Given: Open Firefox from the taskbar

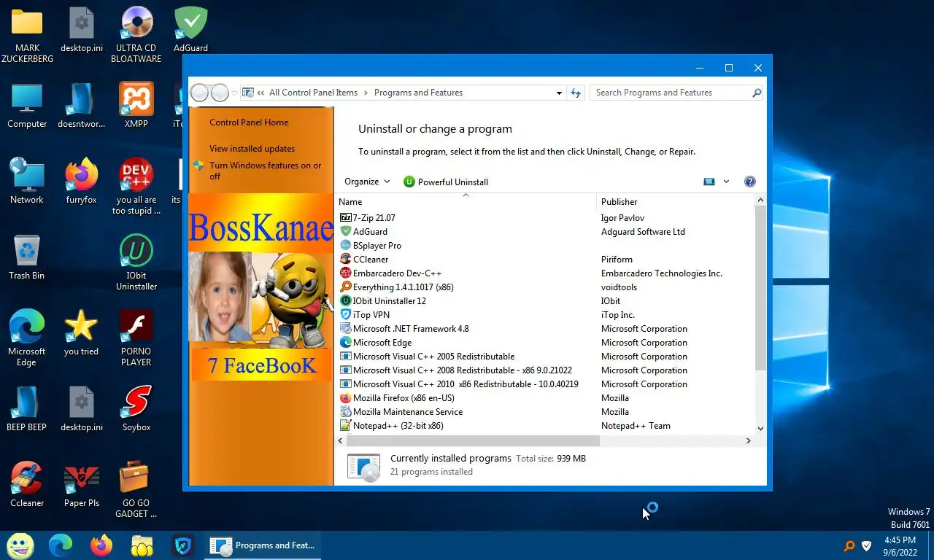Looking at the screenshot, I should point(101,545).
